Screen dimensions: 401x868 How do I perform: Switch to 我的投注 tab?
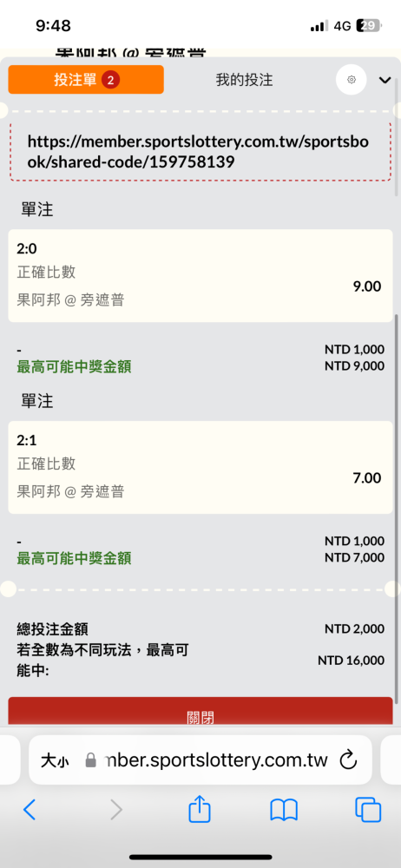click(x=244, y=80)
